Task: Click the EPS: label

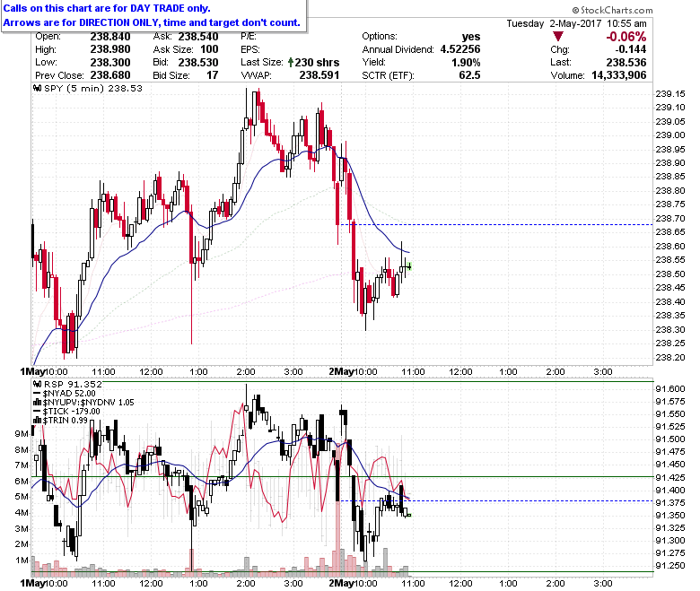Action: click(x=250, y=49)
